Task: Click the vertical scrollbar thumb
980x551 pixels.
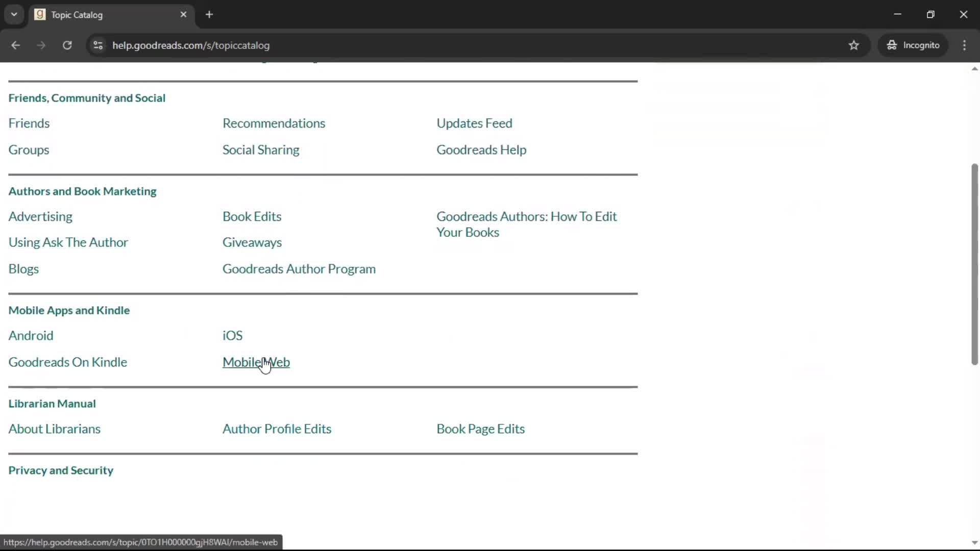Action: pyautogui.click(x=974, y=264)
